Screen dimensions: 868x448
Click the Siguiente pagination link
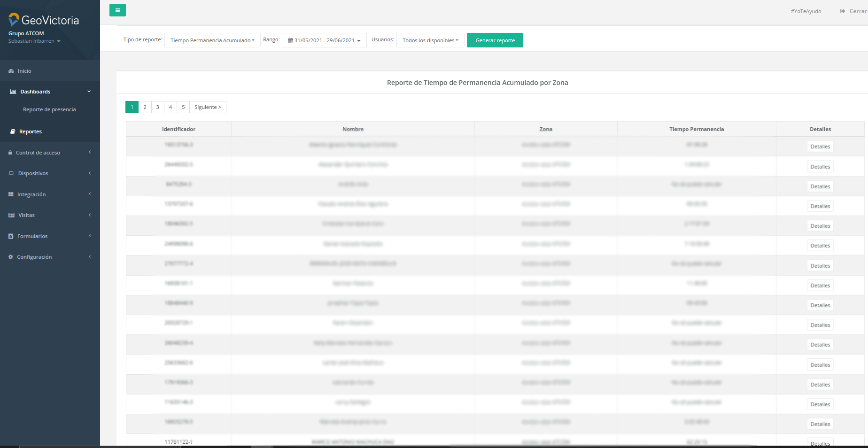pos(208,108)
